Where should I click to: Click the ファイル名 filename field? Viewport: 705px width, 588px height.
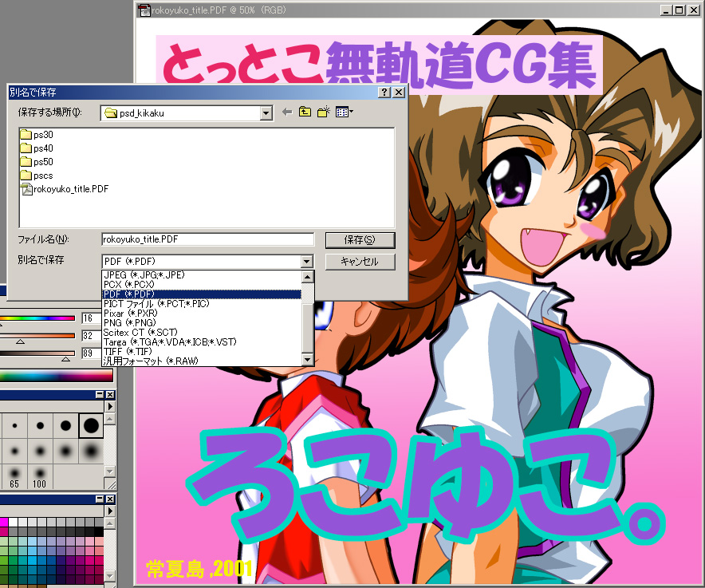[x=207, y=239]
